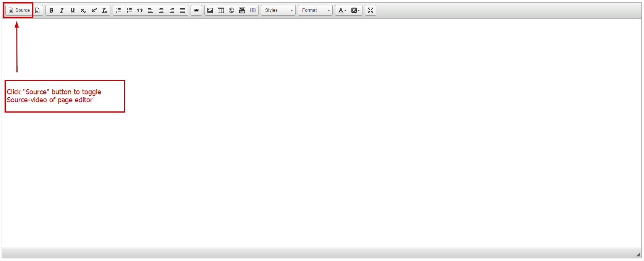
Task: Open the Styles dropdown
Action: [x=278, y=10]
